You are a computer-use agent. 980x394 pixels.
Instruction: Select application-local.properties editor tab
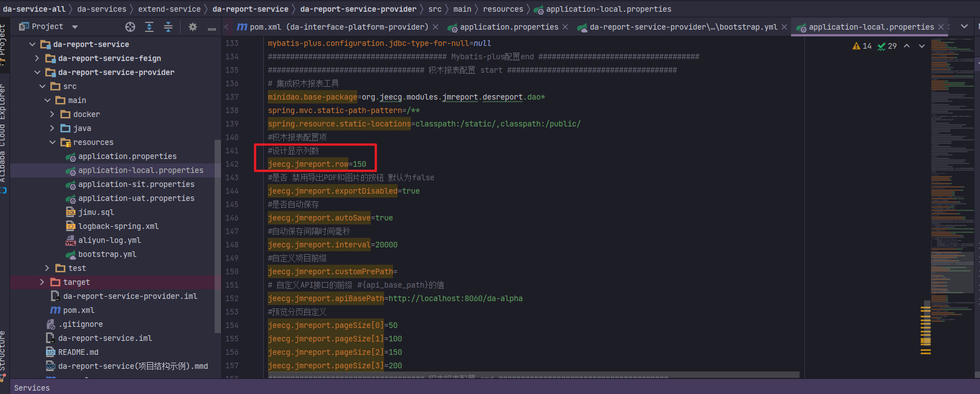point(871,27)
